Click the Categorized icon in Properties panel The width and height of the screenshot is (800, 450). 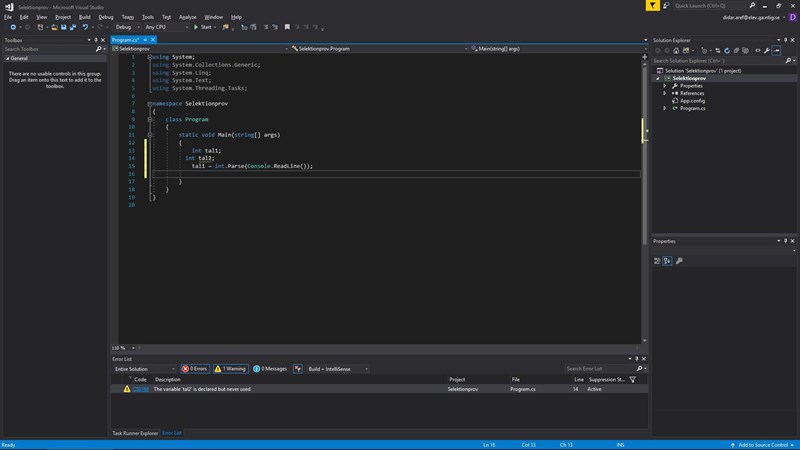(659, 261)
